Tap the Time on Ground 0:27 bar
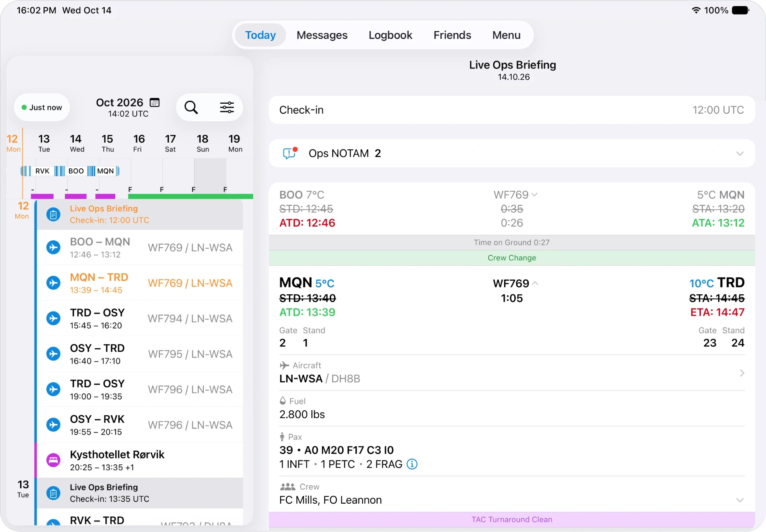 (x=512, y=243)
